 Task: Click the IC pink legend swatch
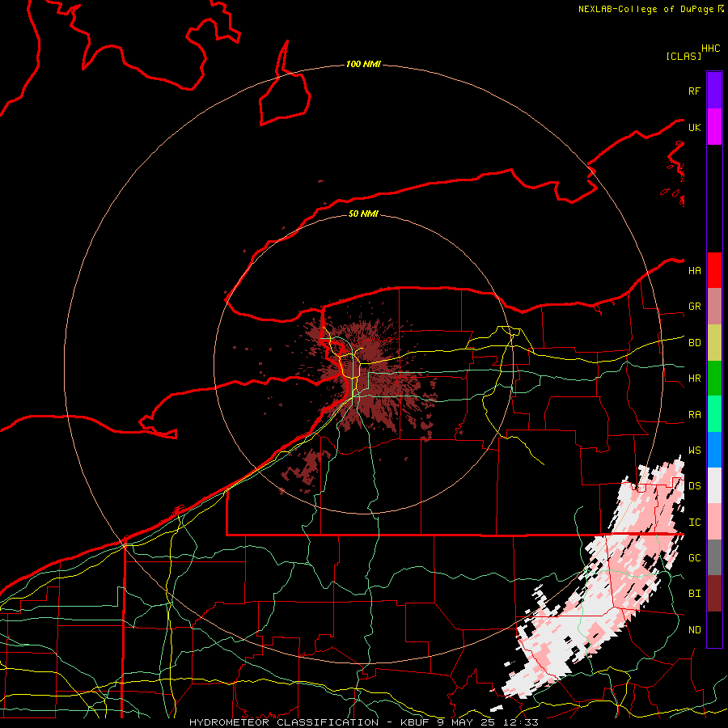click(714, 522)
